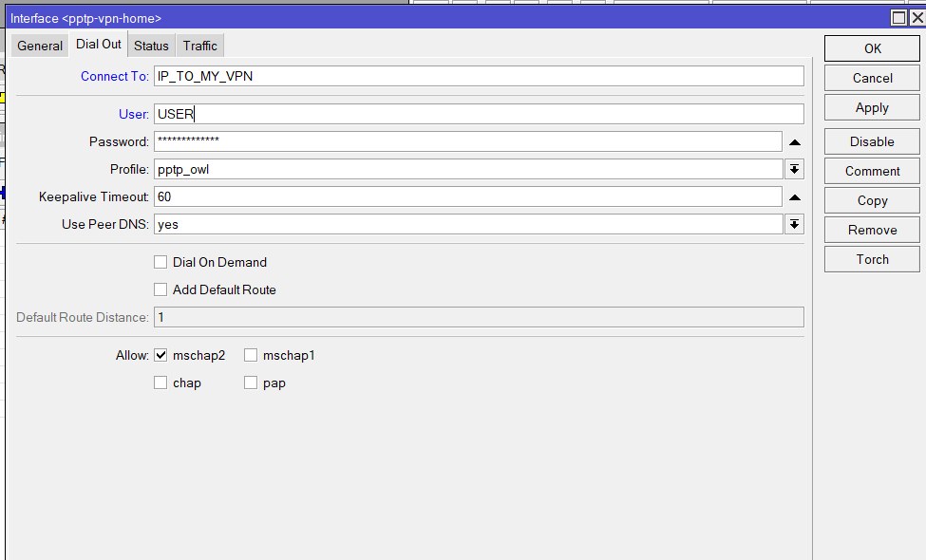Viewport: 926px width, 560px height.
Task: Click the Copy button
Action: 872,200
